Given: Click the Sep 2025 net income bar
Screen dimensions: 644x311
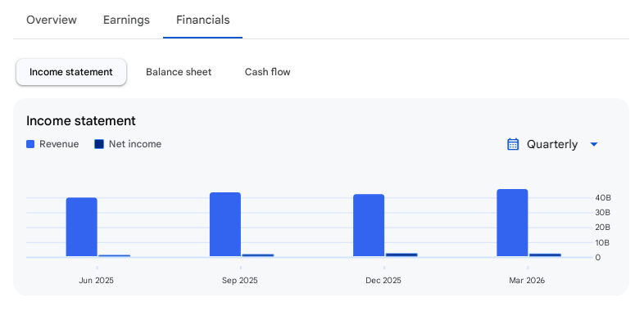Looking at the screenshot, I should coord(258,255).
